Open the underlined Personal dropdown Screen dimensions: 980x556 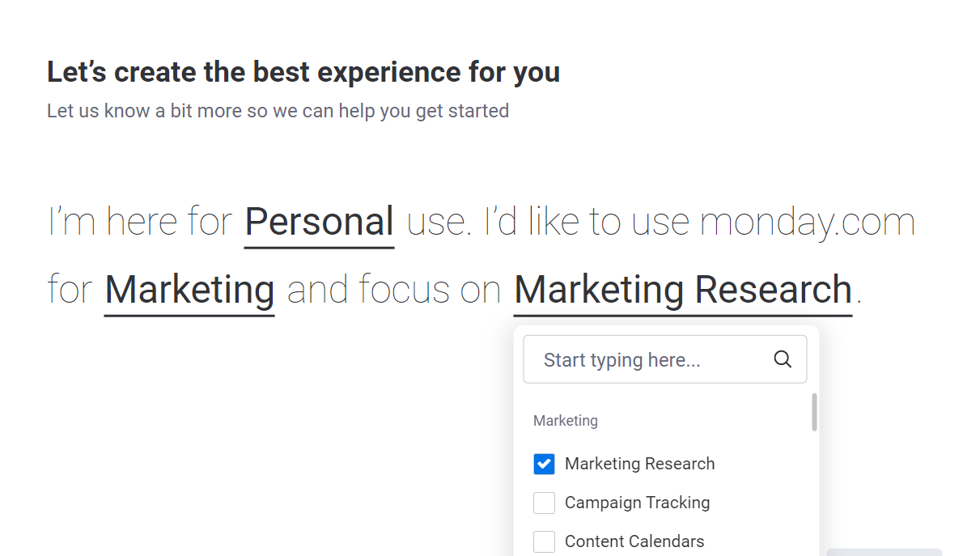[x=319, y=222]
